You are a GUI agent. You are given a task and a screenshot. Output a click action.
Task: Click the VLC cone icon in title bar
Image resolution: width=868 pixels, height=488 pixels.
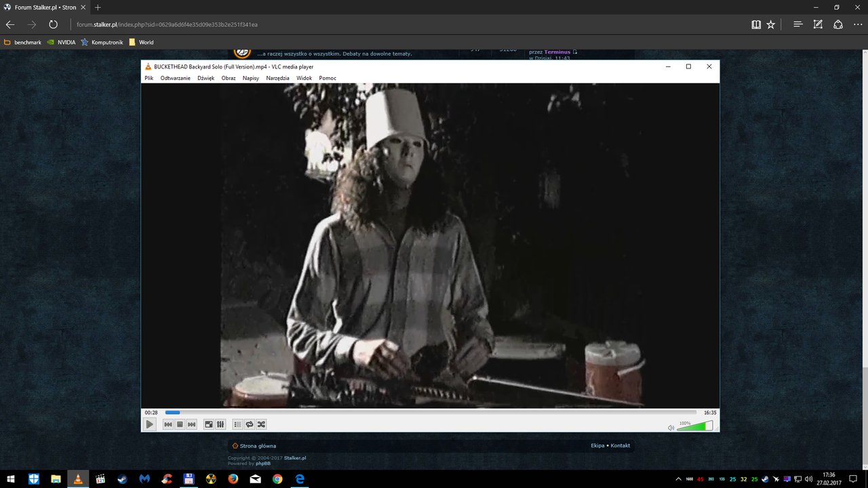pos(149,66)
